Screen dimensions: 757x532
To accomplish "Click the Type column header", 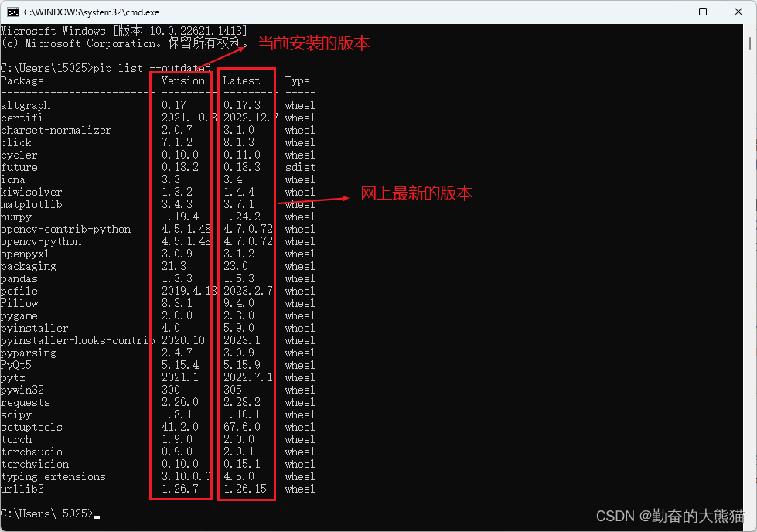I will pos(298,80).
